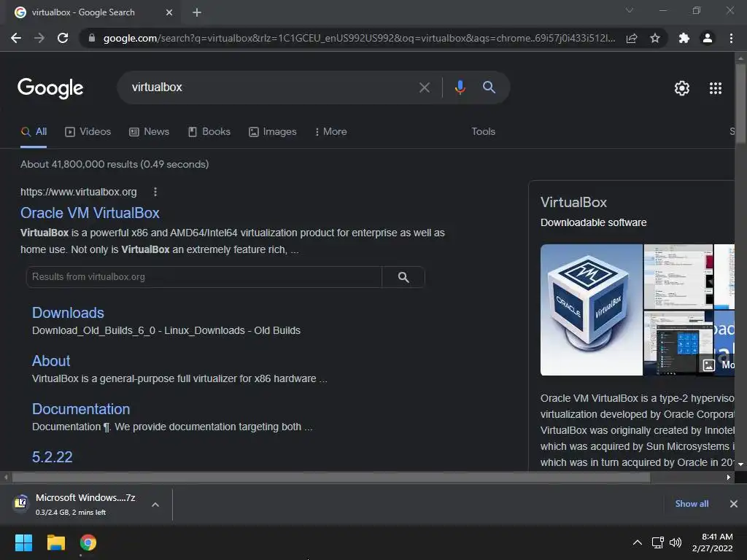This screenshot has height=560, width=747.
Task: Bookmark this page with the star icon
Action: (655, 38)
